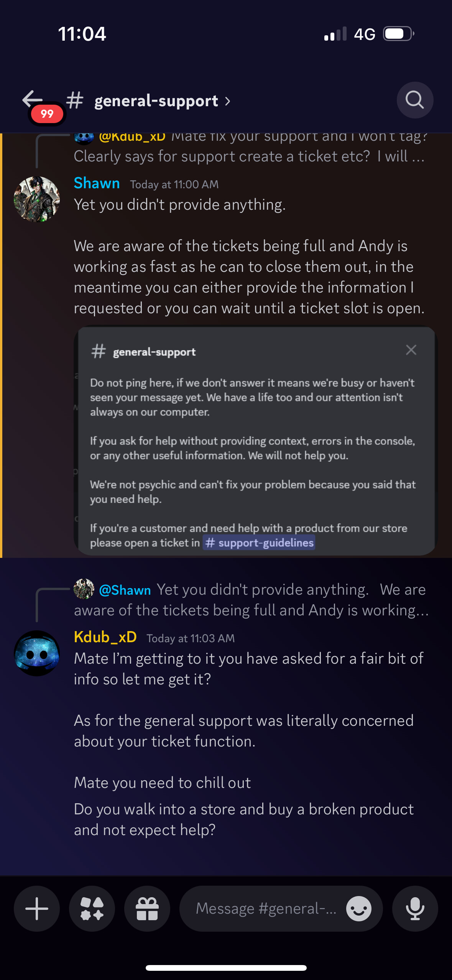The image size is (452, 980).
Task: Tap Shawn's username in message header
Action: 97,183
